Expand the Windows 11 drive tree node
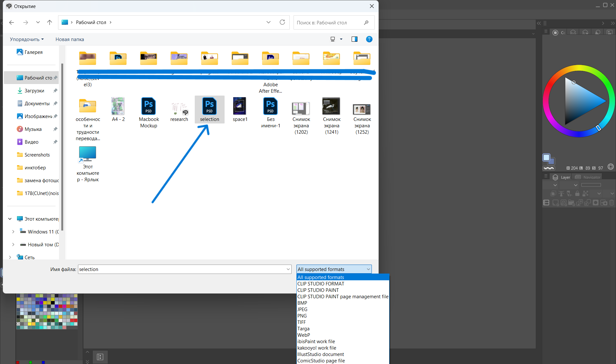616x364 pixels. 13,232
